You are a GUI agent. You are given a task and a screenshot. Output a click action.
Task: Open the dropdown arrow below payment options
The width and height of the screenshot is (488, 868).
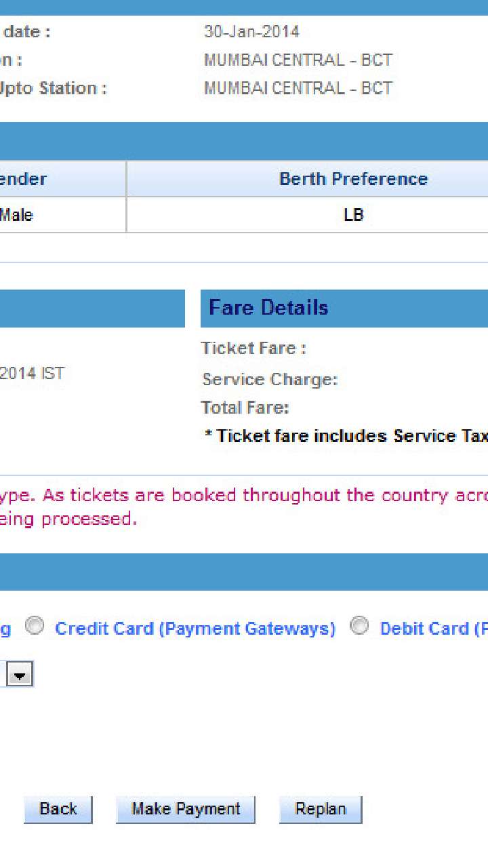pos(21,675)
